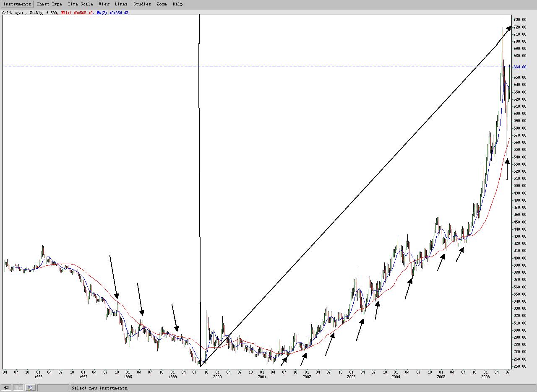537x392 pixels.
Task: Open the Time Scale menu
Action: pyautogui.click(x=80, y=4)
